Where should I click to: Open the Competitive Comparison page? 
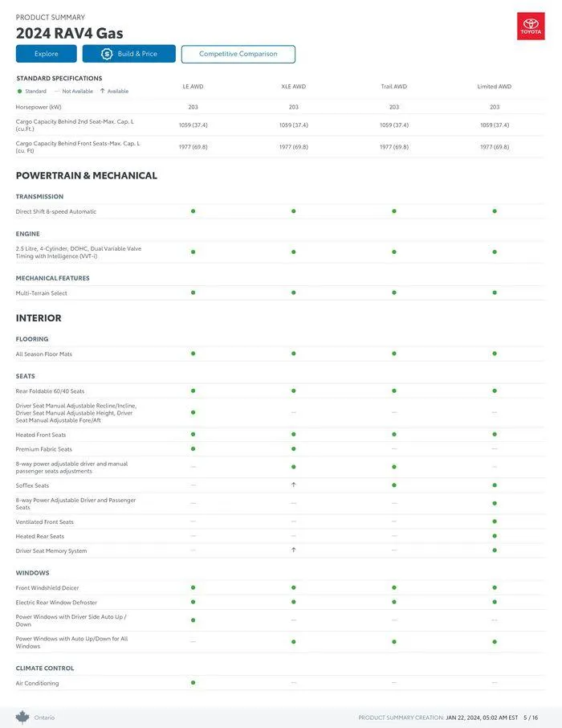pos(238,54)
